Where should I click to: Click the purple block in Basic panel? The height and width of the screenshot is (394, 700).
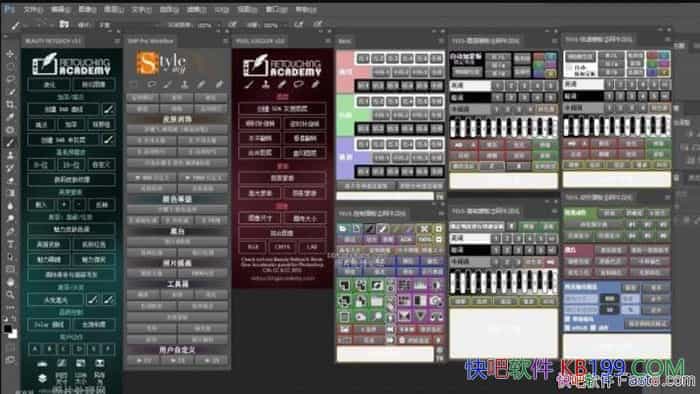click(x=345, y=158)
